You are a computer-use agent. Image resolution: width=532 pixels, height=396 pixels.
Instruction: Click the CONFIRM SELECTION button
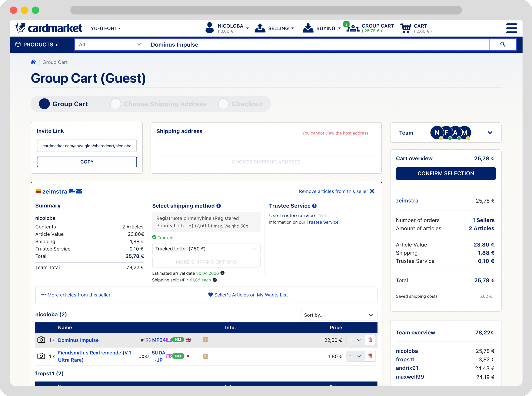point(445,174)
